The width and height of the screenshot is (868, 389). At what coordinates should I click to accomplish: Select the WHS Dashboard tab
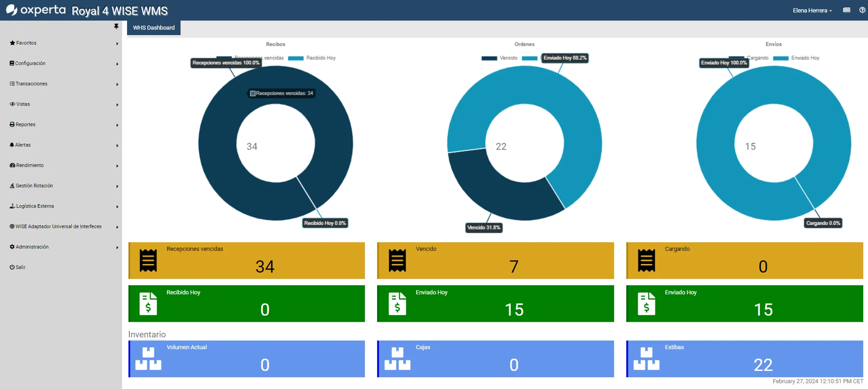154,28
